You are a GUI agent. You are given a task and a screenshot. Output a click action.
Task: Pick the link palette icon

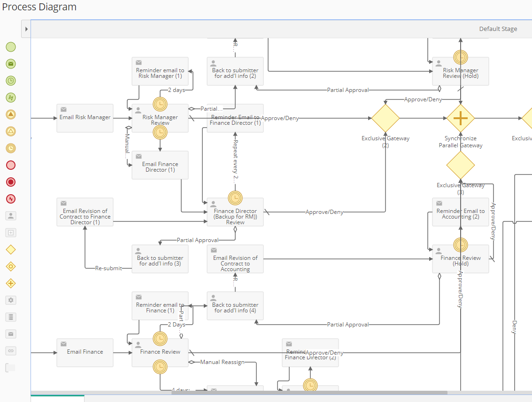coord(11,351)
